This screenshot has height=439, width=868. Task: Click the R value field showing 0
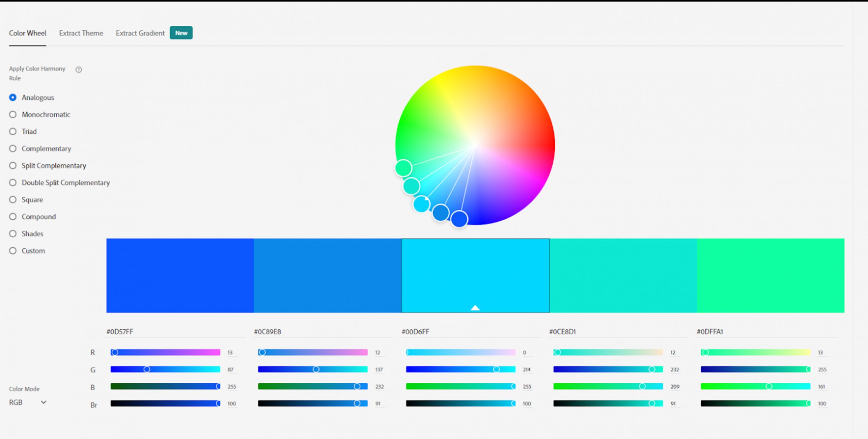(x=525, y=353)
